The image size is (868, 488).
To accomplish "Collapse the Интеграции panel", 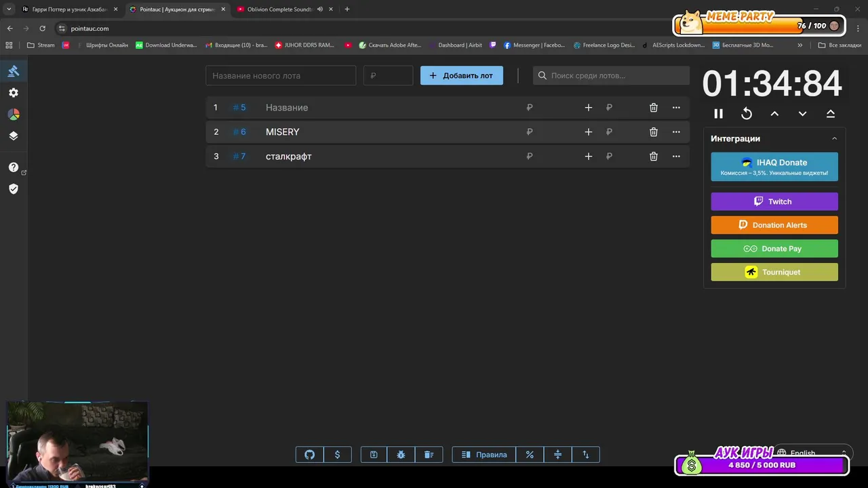I will pos(834,138).
